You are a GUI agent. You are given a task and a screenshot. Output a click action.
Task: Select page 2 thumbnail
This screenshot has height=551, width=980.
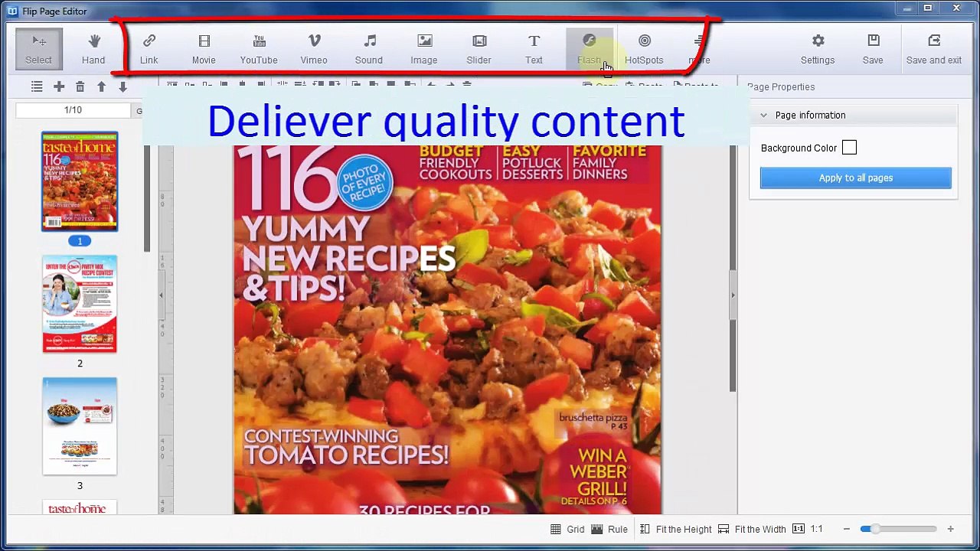[80, 304]
